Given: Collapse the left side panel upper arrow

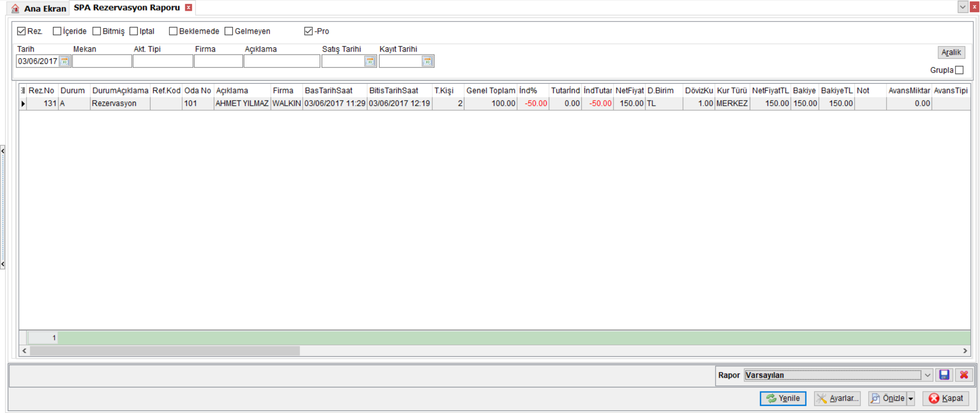Looking at the screenshot, I should tap(3, 151).
